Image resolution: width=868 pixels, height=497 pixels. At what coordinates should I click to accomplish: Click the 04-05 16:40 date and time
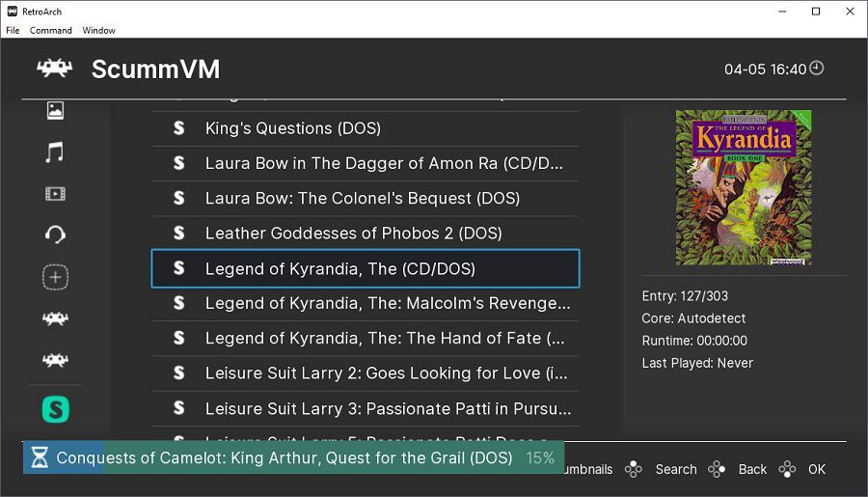(765, 69)
